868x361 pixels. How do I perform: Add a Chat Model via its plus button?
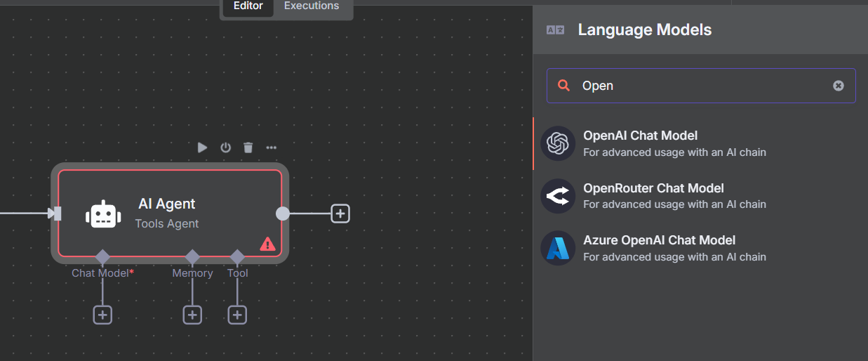pyautogui.click(x=102, y=315)
